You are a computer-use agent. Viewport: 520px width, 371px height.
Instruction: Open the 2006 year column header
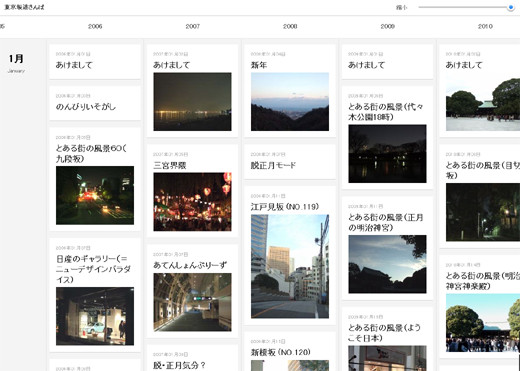pos(95,26)
